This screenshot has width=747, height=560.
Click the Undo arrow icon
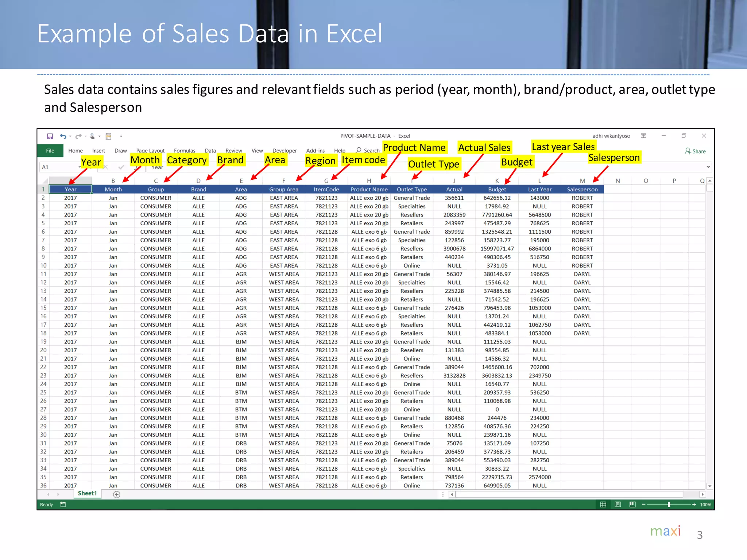click(63, 136)
